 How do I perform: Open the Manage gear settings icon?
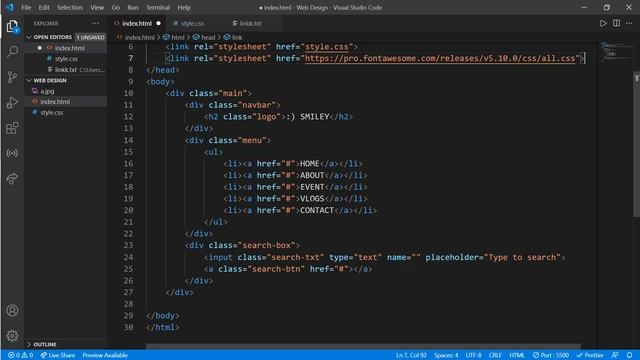[12, 336]
